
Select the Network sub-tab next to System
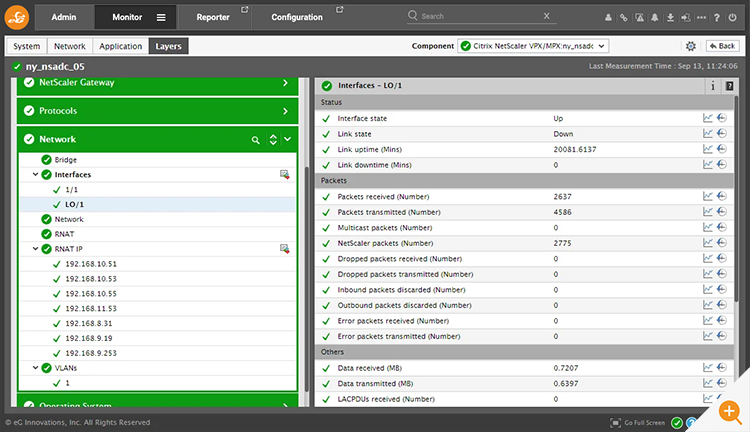point(70,46)
